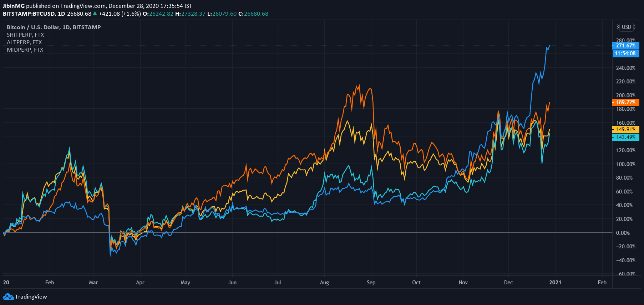This screenshot has height=305, width=644.
Task: Select the SHITPERP, FTX legend entry
Action: tap(25, 35)
